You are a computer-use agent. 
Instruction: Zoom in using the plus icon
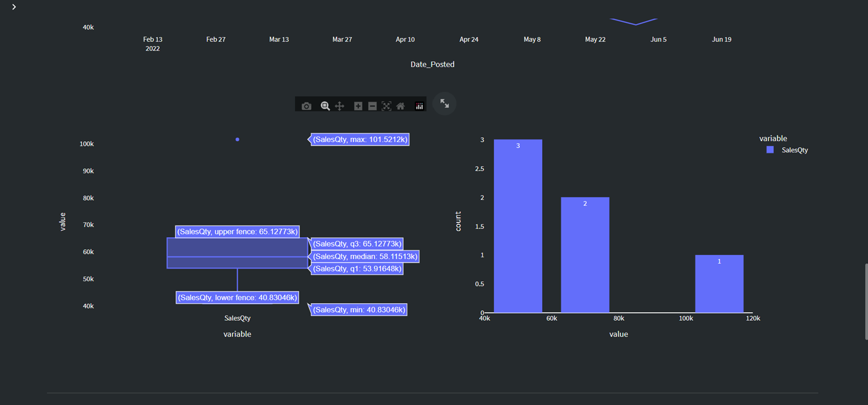[358, 105]
